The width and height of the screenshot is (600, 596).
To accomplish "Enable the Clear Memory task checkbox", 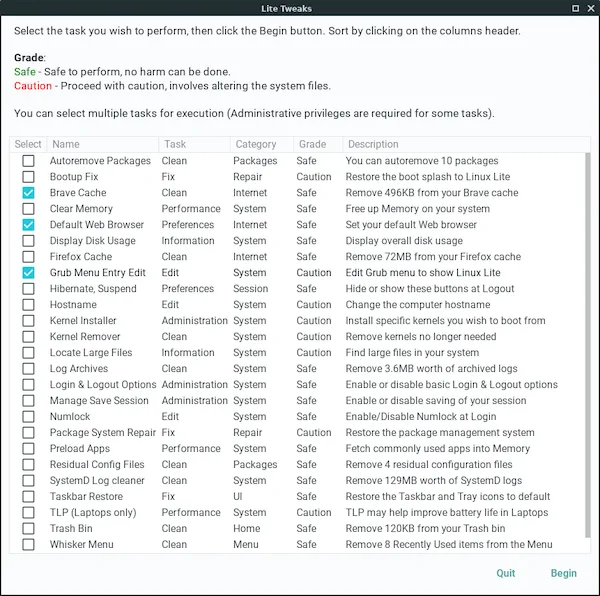I will tap(28, 209).
